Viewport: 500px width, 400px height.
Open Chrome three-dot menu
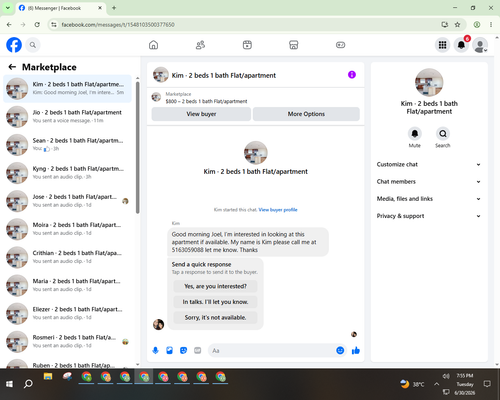click(x=491, y=24)
